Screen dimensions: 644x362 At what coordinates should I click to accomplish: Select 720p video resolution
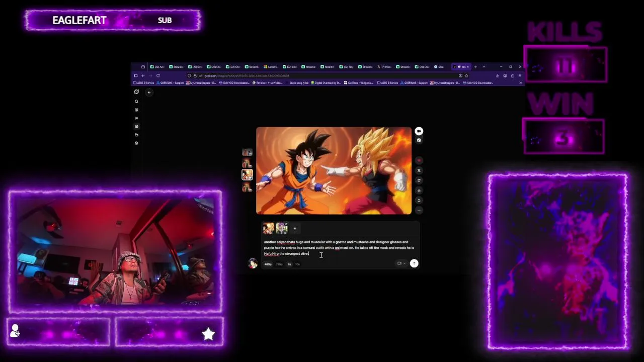[x=279, y=264]
